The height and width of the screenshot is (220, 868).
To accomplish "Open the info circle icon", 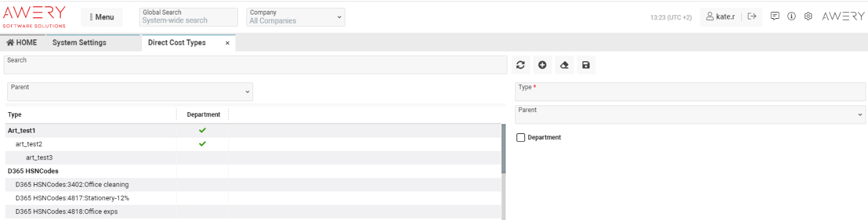I will [x=792, y=16].
